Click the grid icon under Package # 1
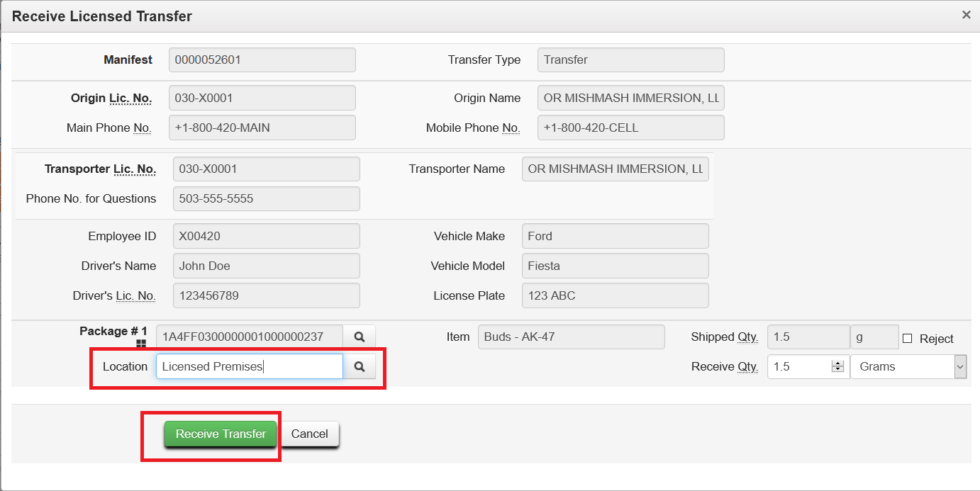This screenshot has height=491, width=980. 142,344
